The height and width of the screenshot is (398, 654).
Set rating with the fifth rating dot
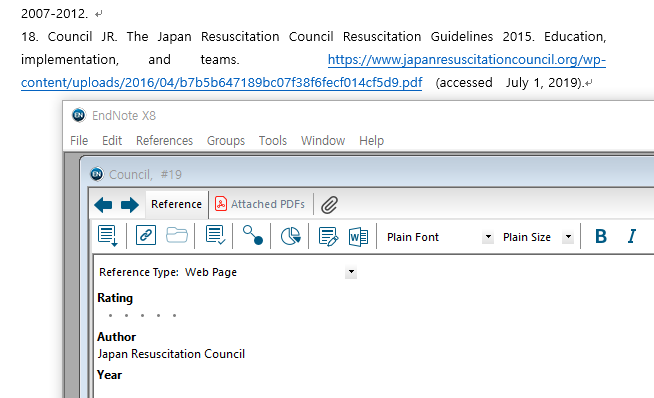click(174, 315)
